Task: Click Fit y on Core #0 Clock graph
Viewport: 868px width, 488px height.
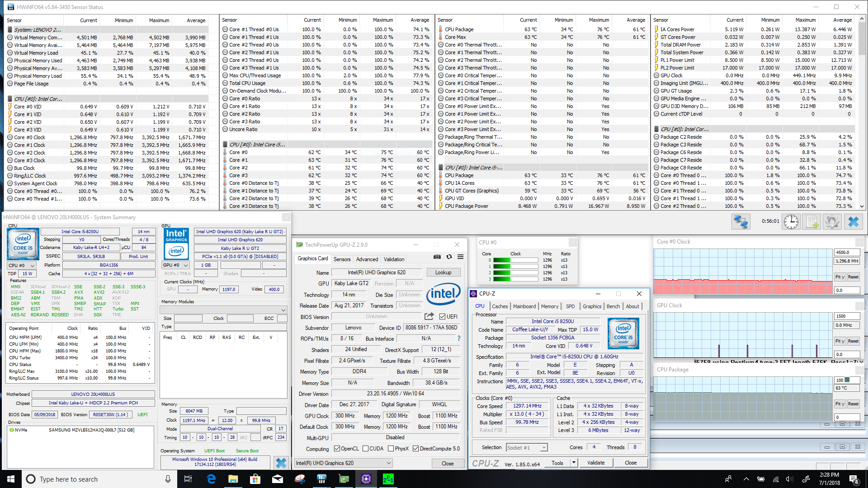Action: click(840, 277)
